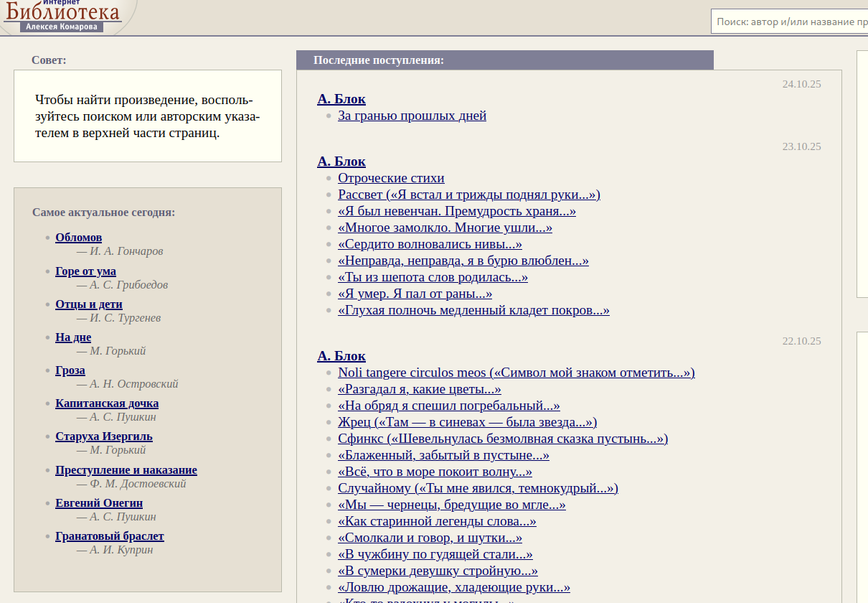Open Отроческие стихи poem link
Screen dimensions: 868x603
click(x=391, y=178)
